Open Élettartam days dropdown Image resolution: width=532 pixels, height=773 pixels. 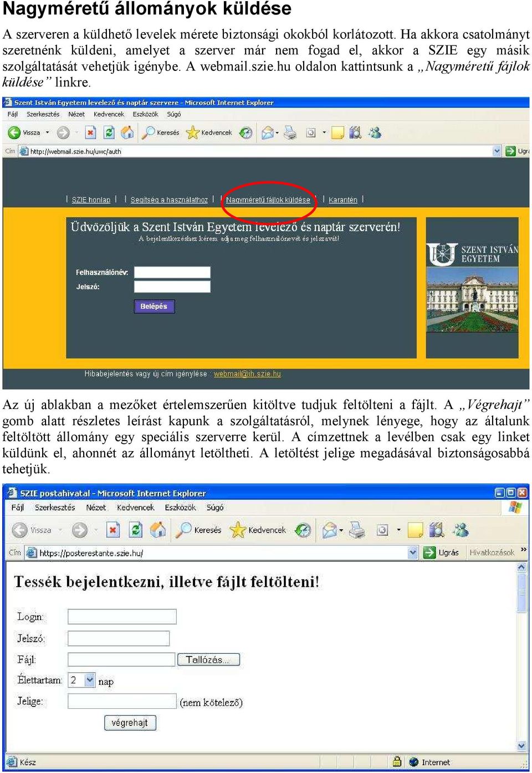click(x=90, y=680)
